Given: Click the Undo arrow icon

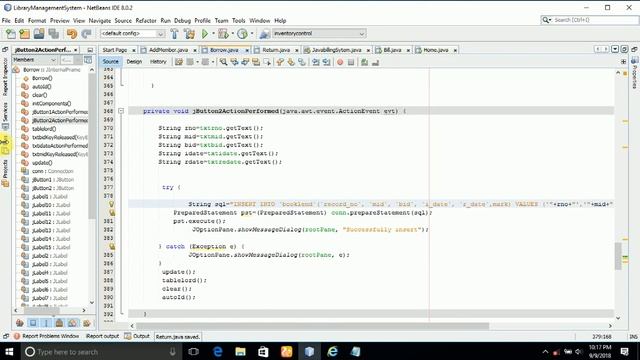Looking at the screenshot, I should pyautogui.click(x=72, y=33).
